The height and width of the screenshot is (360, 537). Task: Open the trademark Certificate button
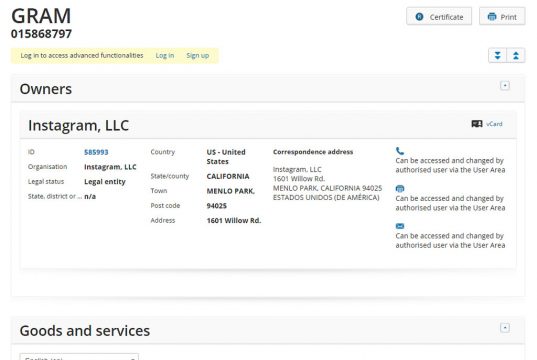click(x=439, y=16)
